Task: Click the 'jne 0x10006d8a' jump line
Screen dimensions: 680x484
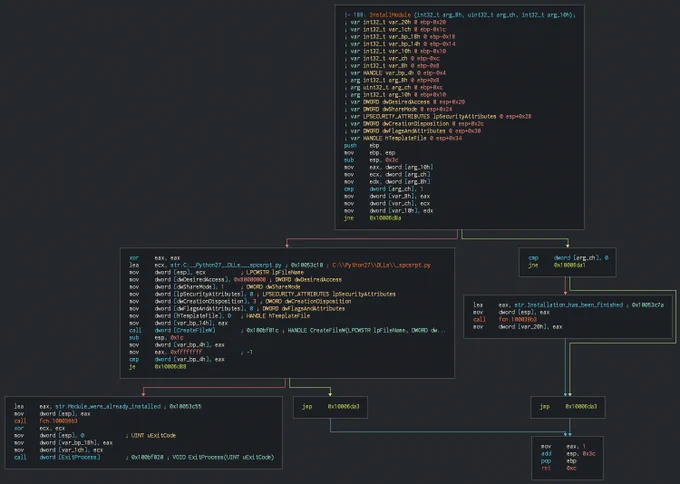Action: click(372, 218)
